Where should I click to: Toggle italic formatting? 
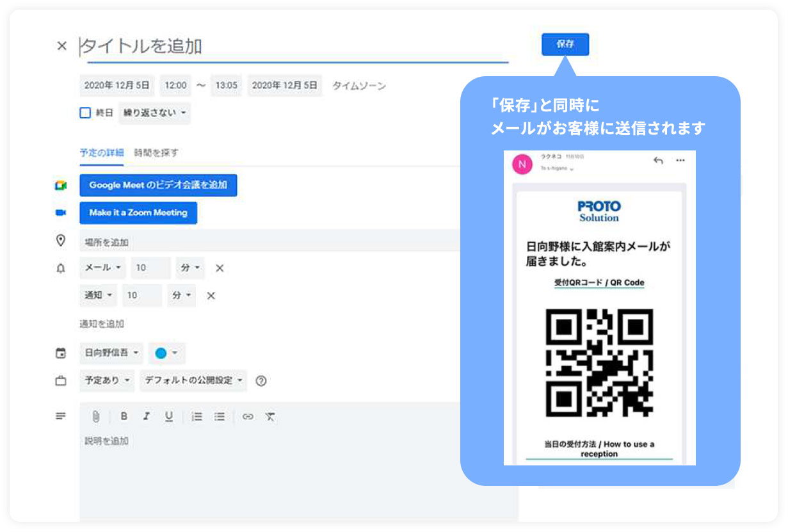coord(146,416)
